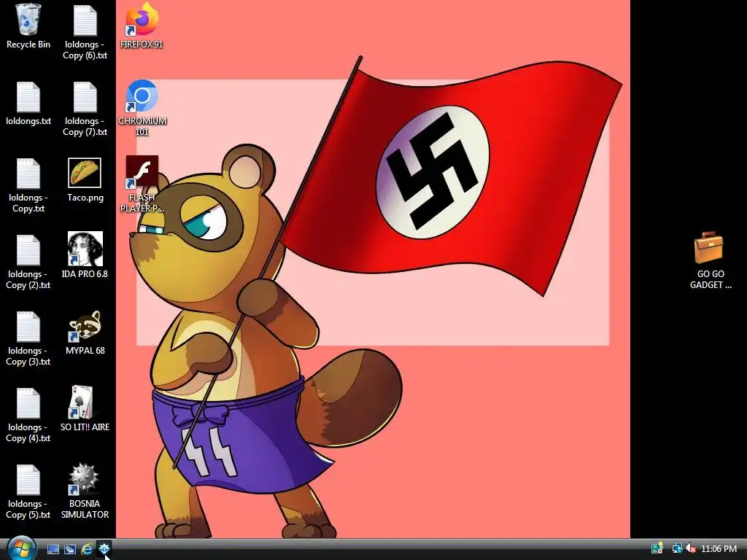Select loldongs - Copy (7).txt file icon
This screenshot has width=747, height=560.
coord(85,97)
